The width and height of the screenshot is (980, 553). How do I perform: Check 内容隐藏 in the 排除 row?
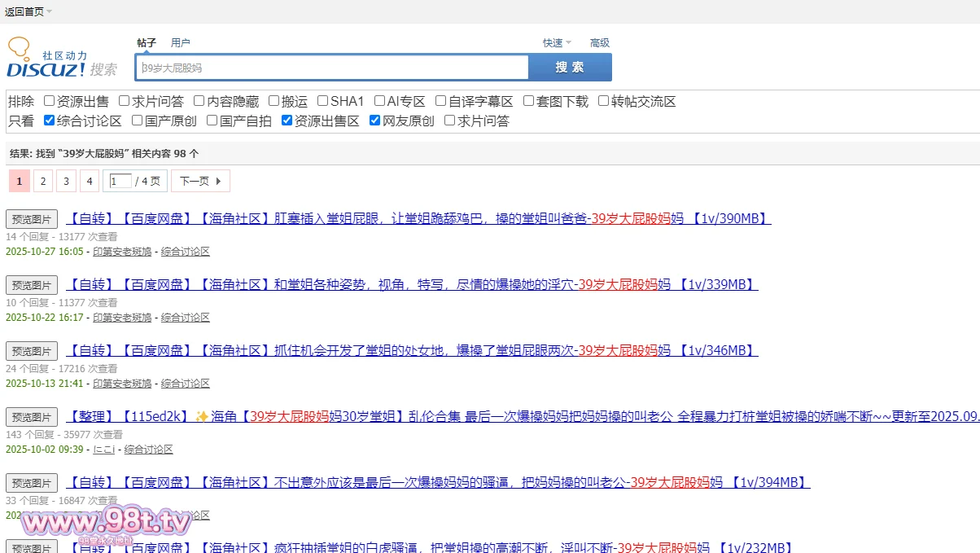[x=199, y=102]
